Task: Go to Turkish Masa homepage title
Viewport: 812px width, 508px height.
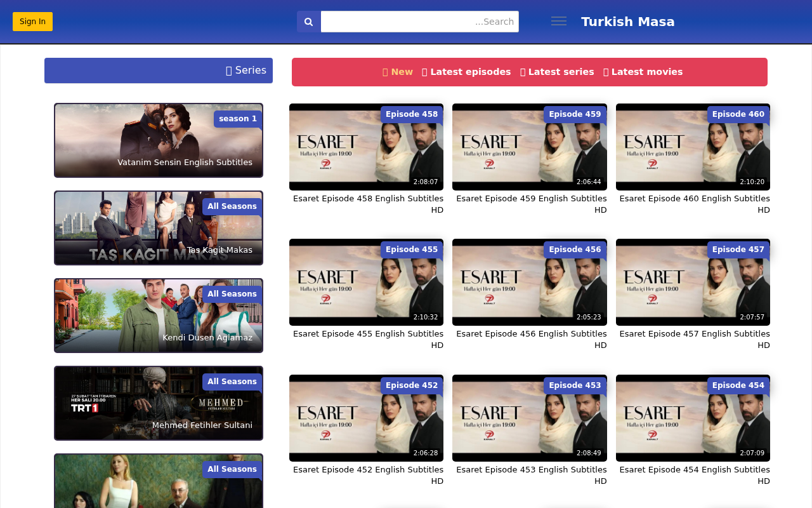Action: [x=628, y=22]
